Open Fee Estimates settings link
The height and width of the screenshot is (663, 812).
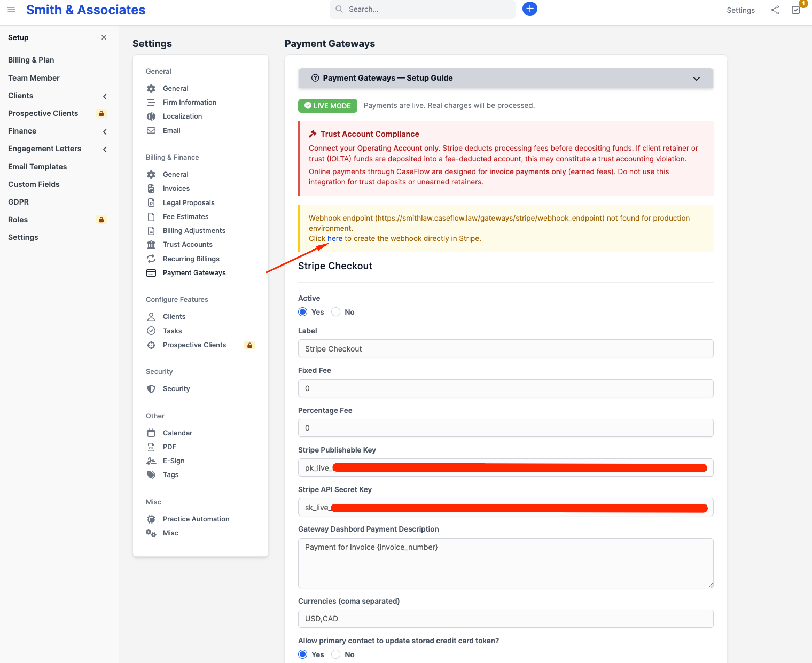(x=185, y=216)
